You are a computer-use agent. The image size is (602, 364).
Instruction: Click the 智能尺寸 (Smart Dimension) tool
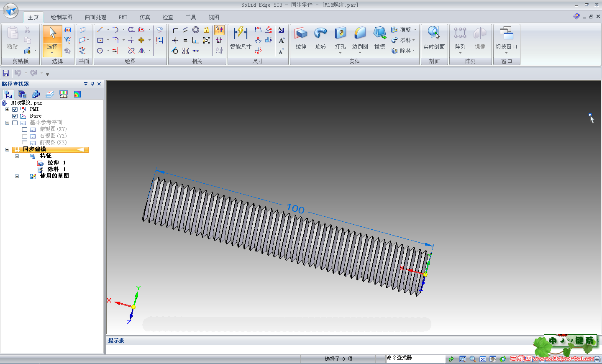pos(241,38)
